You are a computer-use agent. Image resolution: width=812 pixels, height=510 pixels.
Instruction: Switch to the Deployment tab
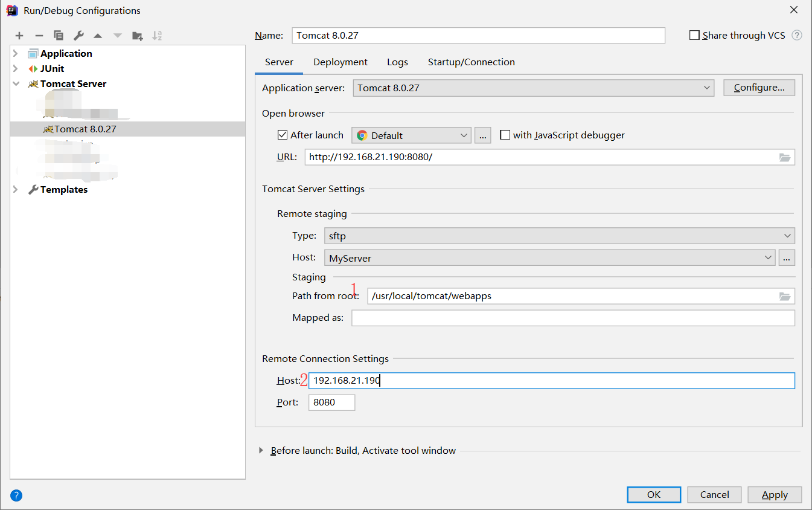[340, 62]
